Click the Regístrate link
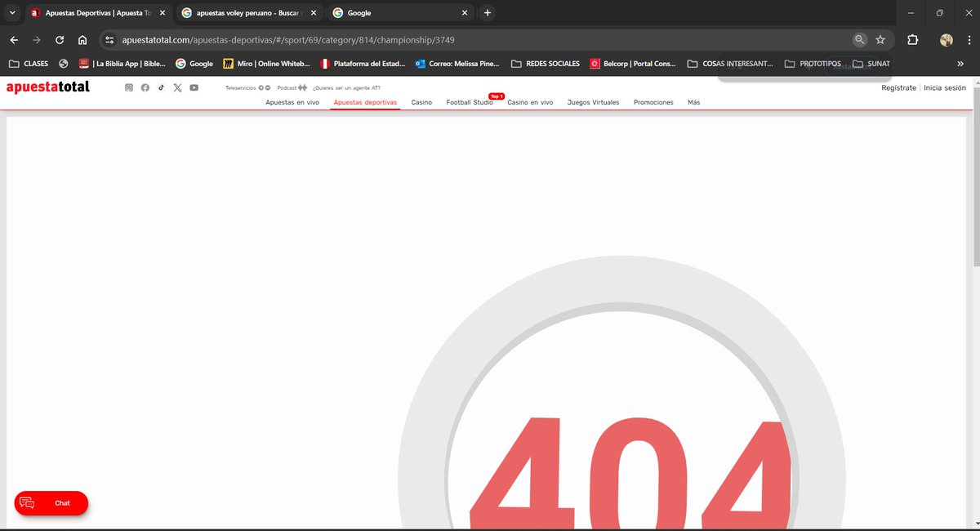 898,87
